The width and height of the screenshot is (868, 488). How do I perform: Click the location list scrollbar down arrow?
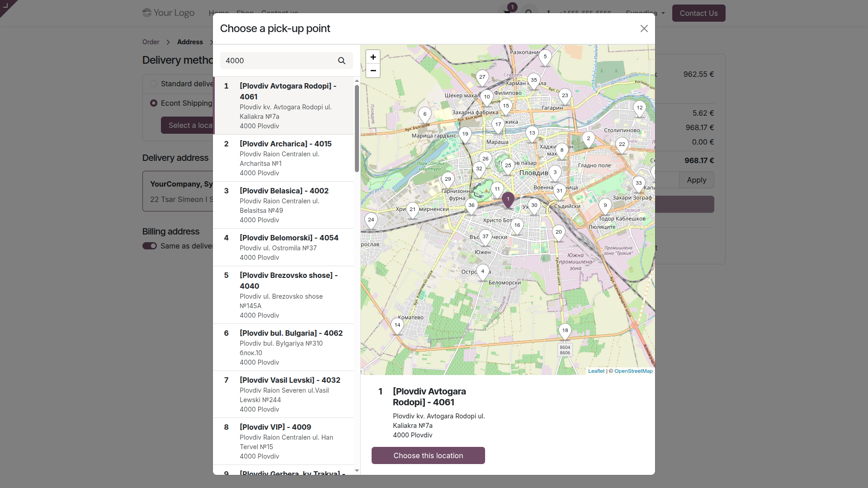[x=357, y=471]
